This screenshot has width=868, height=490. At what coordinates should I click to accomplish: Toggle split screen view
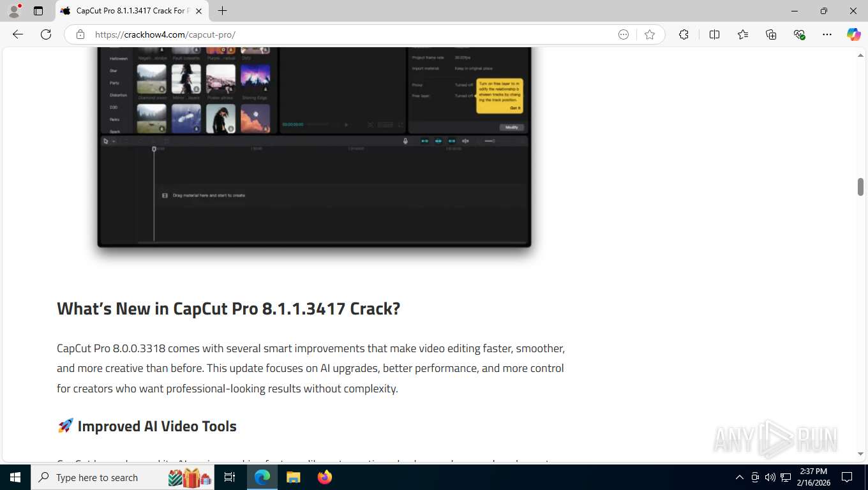click(x=715, y=34)
